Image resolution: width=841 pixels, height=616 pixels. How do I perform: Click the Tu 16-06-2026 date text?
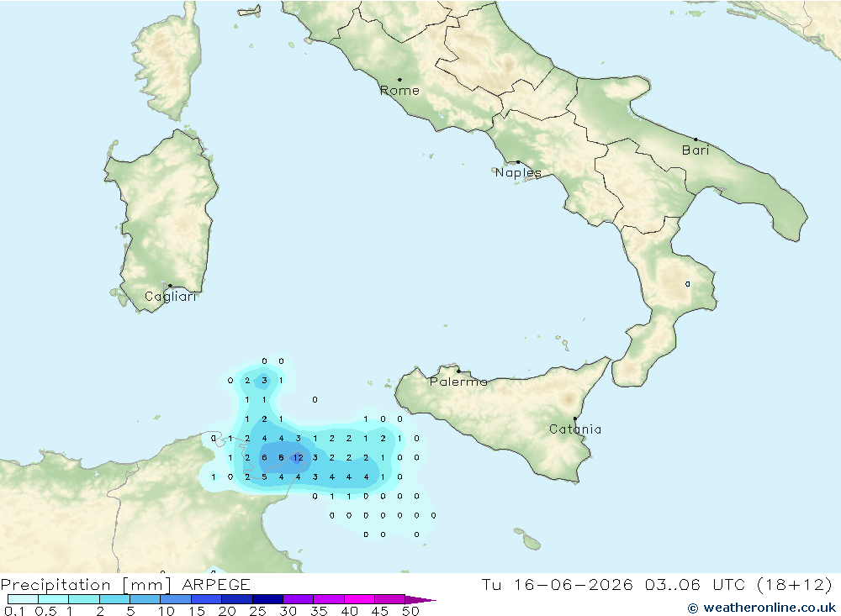(557, 584)
